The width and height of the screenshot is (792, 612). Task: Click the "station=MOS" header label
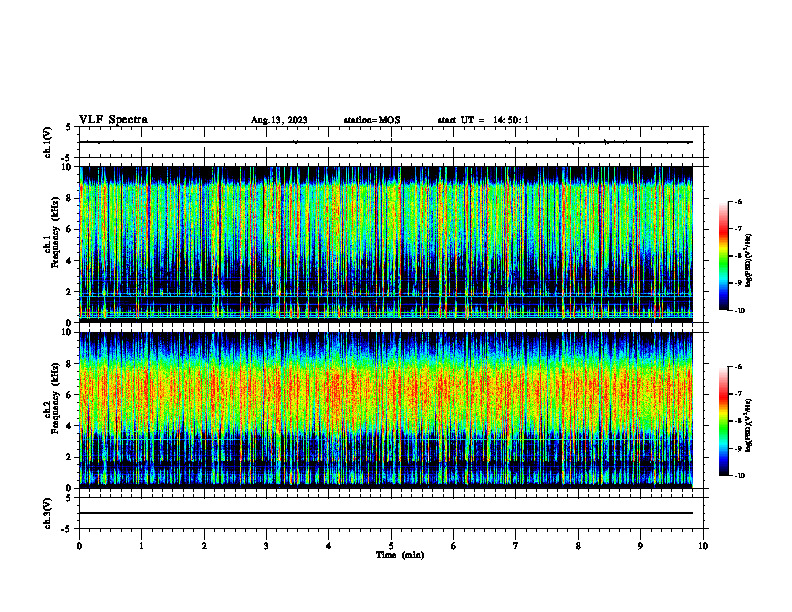[x=372, y=120]
